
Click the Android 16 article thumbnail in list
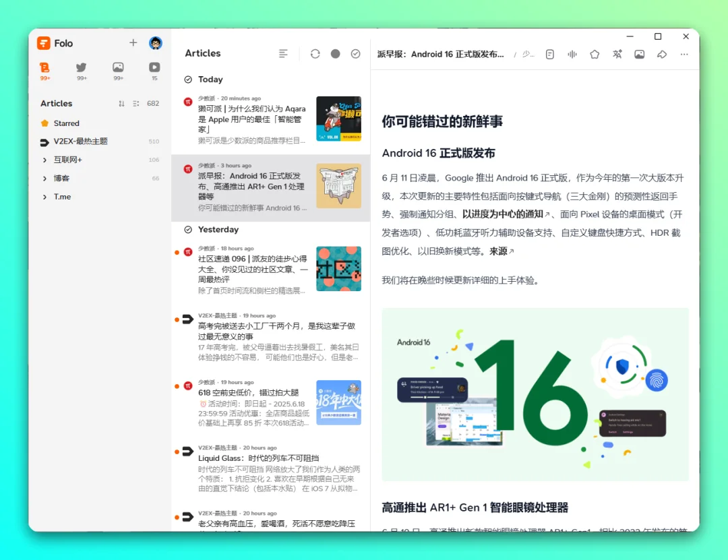[338, 186]
